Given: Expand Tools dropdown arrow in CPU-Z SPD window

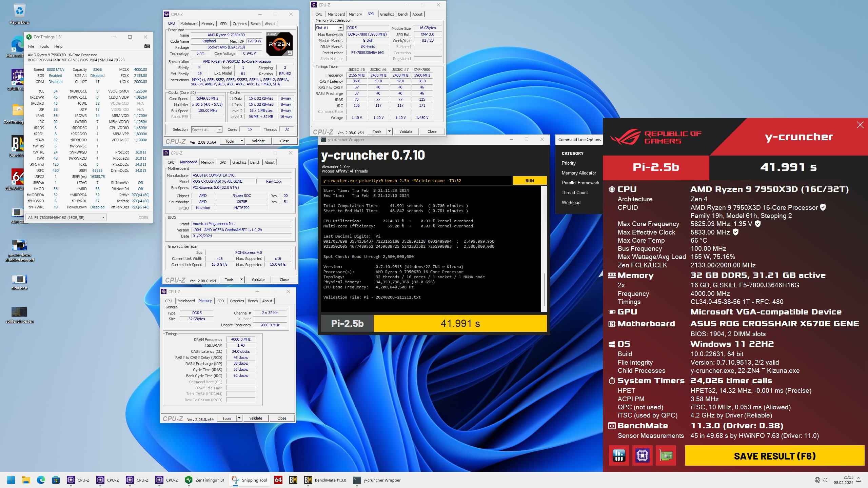Looking at the screenshot, I should [389, 131].
